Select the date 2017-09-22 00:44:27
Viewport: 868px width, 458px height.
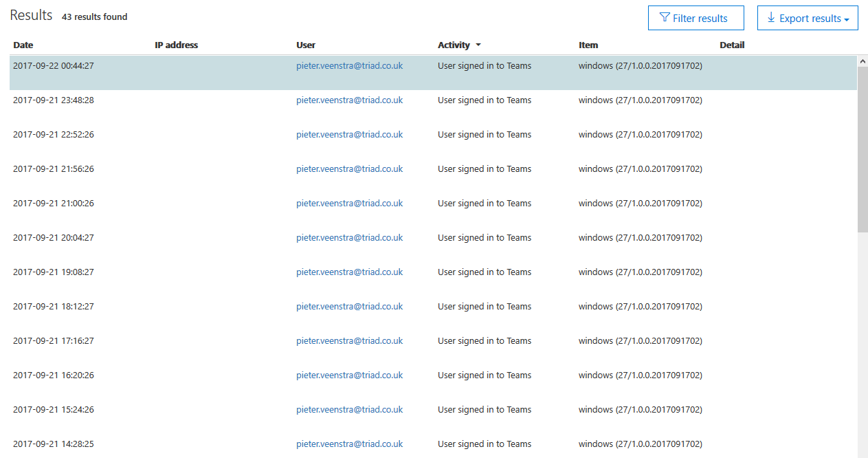coord(54,66)
